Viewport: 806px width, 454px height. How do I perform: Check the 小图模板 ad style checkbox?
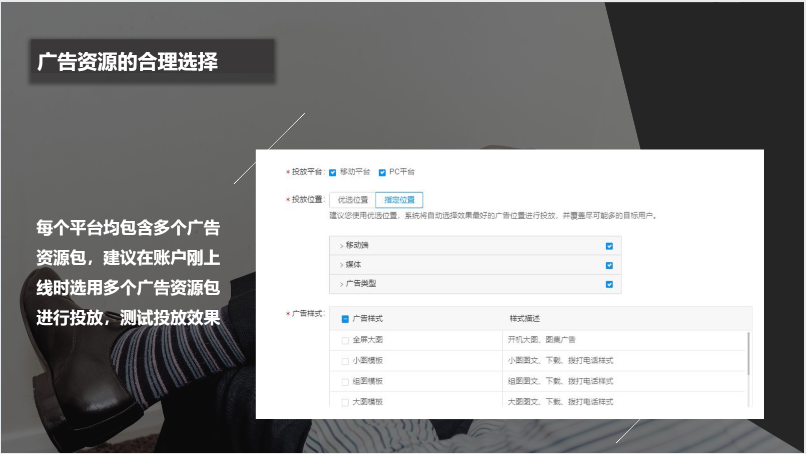coord(345,361)
